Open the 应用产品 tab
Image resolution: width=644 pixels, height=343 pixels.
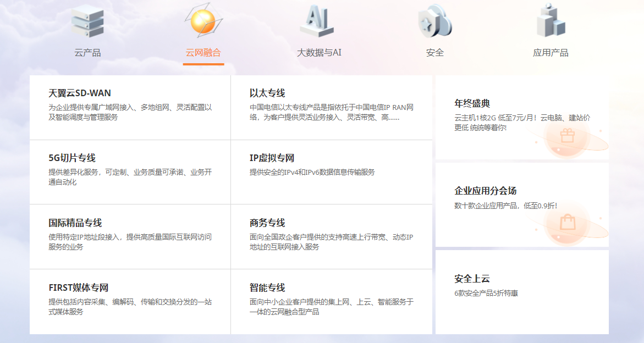click(551, 53)
